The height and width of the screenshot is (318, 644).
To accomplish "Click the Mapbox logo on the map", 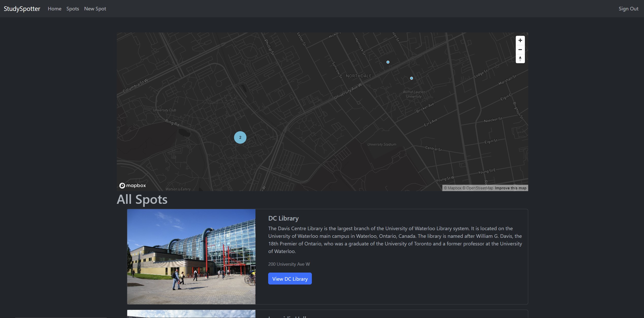I will pyautogui.click(x=133, y=186).
